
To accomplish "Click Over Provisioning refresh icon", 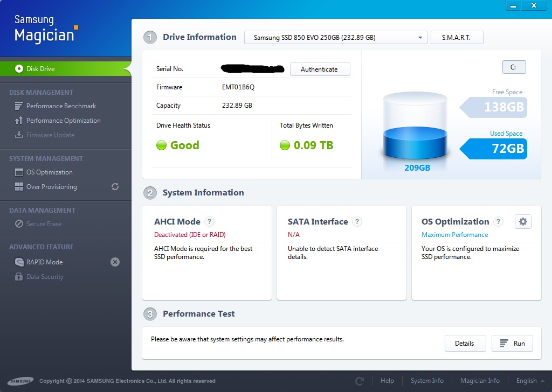I will tap(115, 187).
